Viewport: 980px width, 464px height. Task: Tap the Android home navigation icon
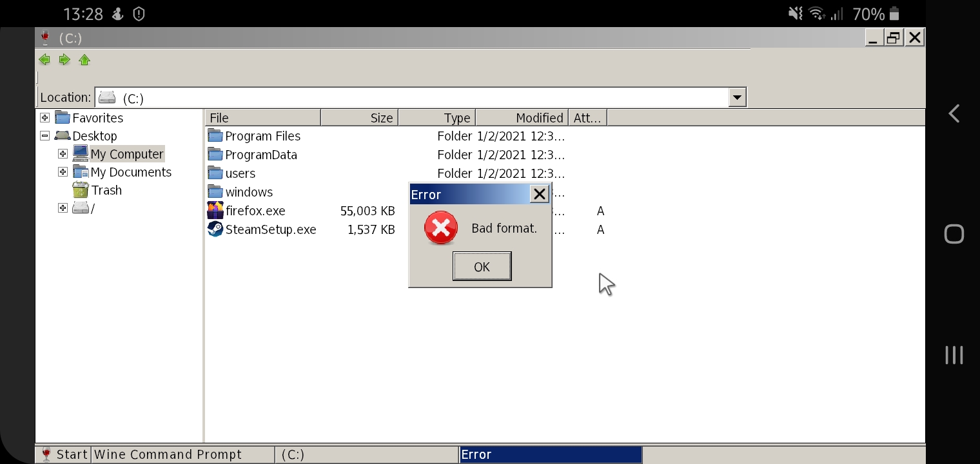pos(954,234)
